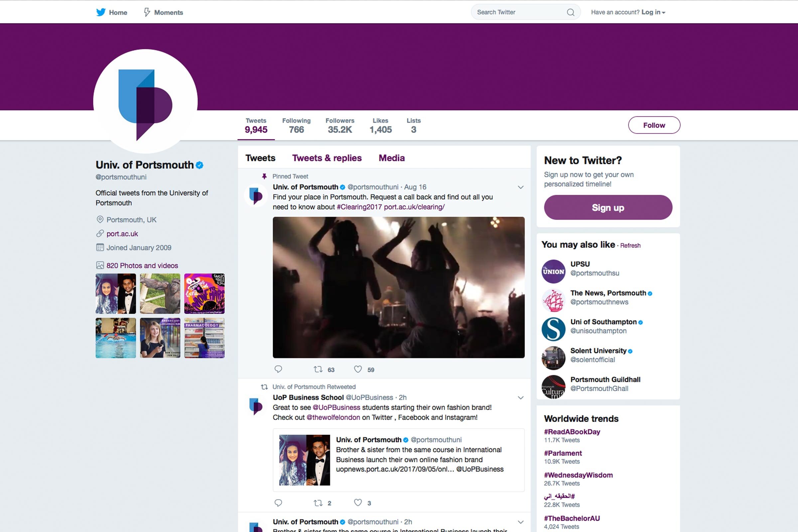Follow Univ. of Portsmouth
The width and height of the screenshot is (798, 532).
click(654, 125)
